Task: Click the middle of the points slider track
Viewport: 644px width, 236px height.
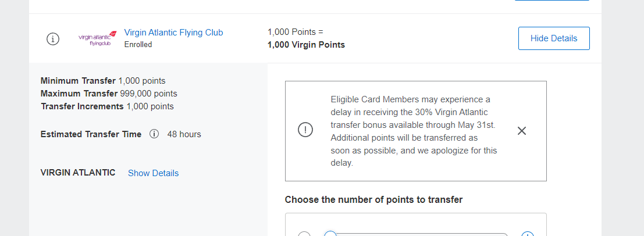Action: (x=419, y=234)
